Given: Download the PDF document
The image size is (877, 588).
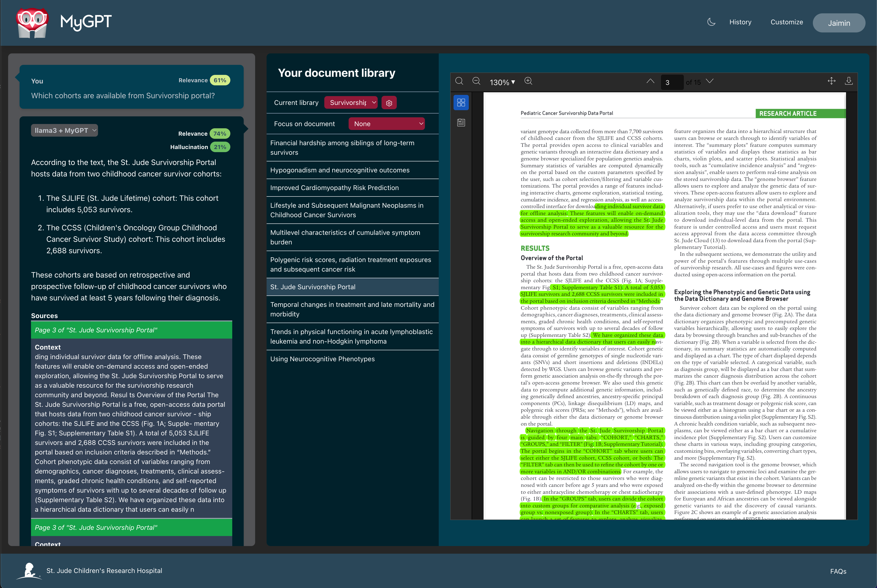Looking at the screenshot, I should (848, 81).
